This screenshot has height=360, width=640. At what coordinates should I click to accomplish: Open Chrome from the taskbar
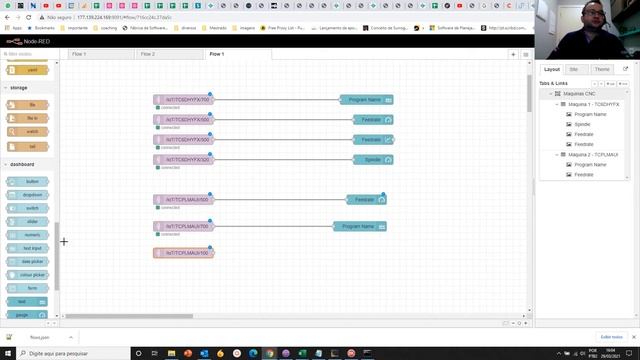pyautogui.click(x=269, y=353)
